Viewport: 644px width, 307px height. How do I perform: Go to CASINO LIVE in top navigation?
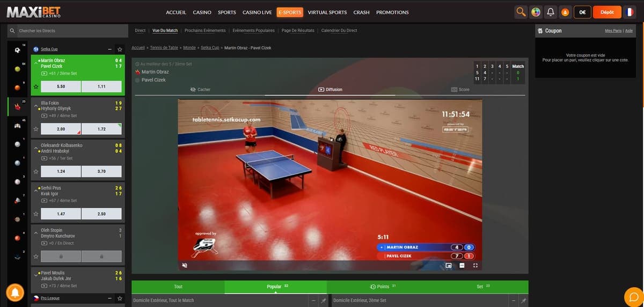257,12
